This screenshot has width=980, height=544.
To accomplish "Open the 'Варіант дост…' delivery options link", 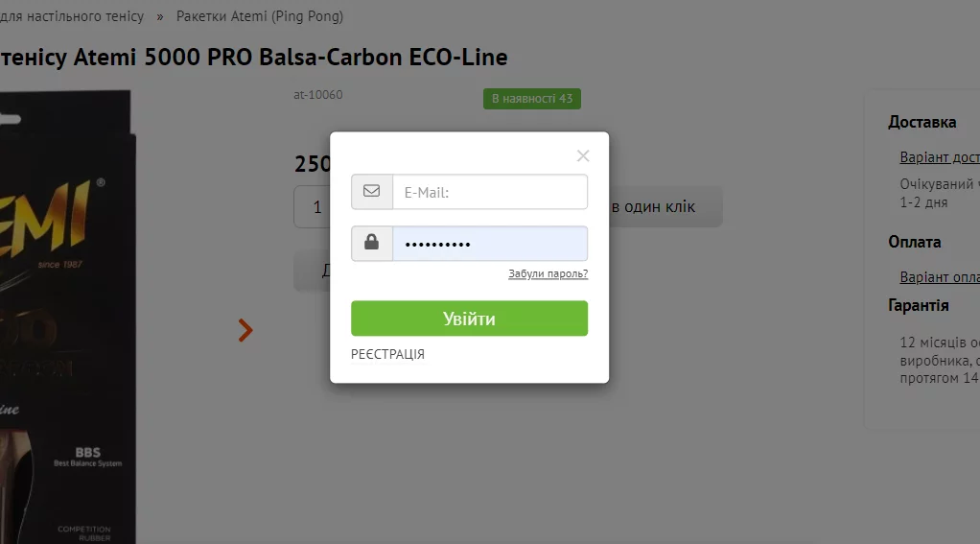I will click(939, 157).
